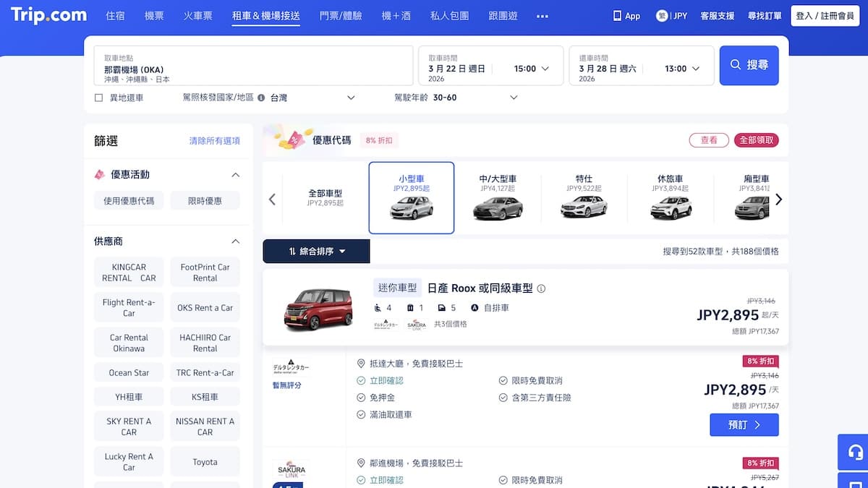
Task: Click the language and JPY currency selector
Action: pos(671,15)
